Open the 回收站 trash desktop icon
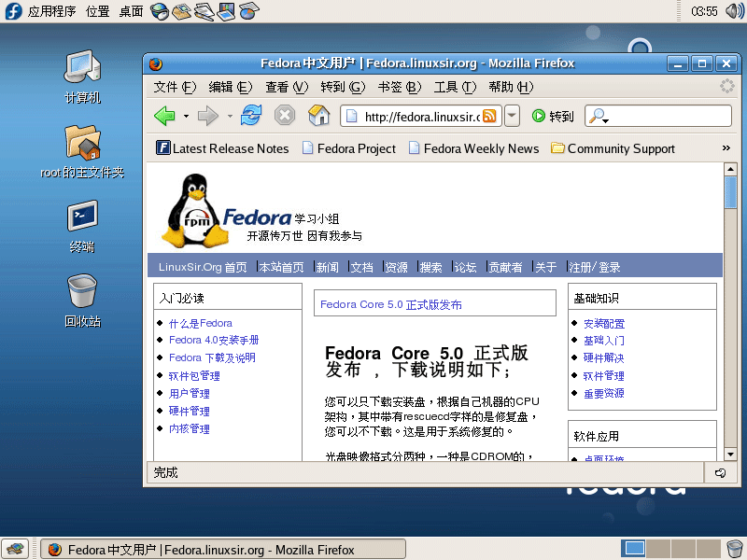 82,301
